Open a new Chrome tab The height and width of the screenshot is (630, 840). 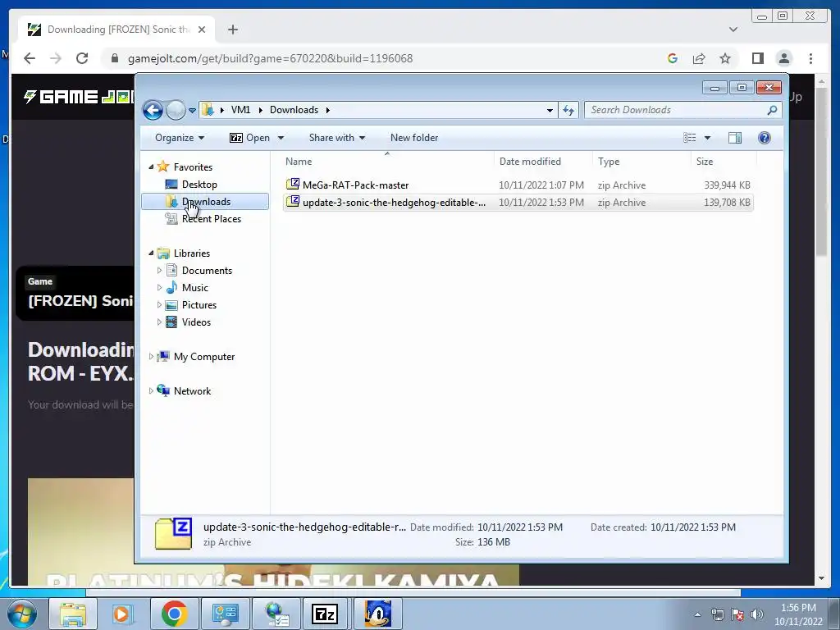pyautogui.click(x=232, y=30)
